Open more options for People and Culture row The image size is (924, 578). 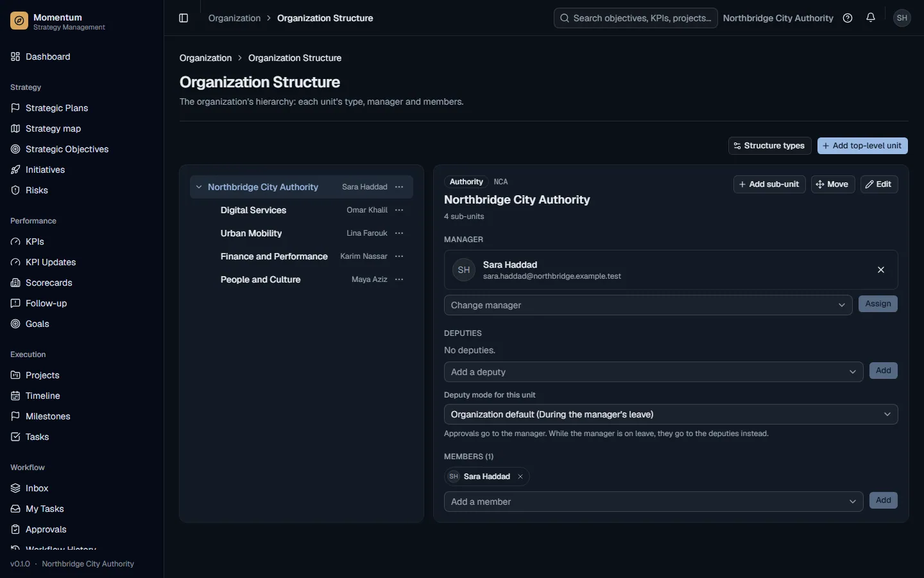click(x=399, y=279)
